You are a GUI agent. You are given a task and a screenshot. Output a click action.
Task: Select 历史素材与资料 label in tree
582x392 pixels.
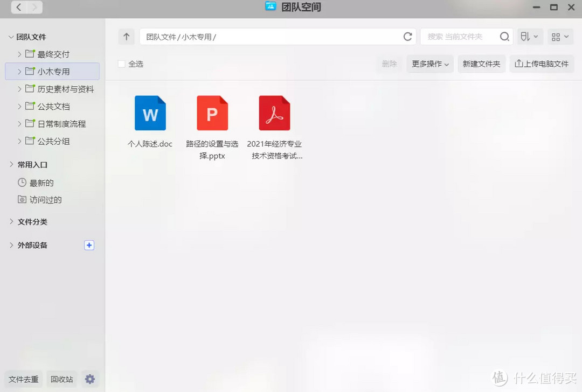pos(66,89)
